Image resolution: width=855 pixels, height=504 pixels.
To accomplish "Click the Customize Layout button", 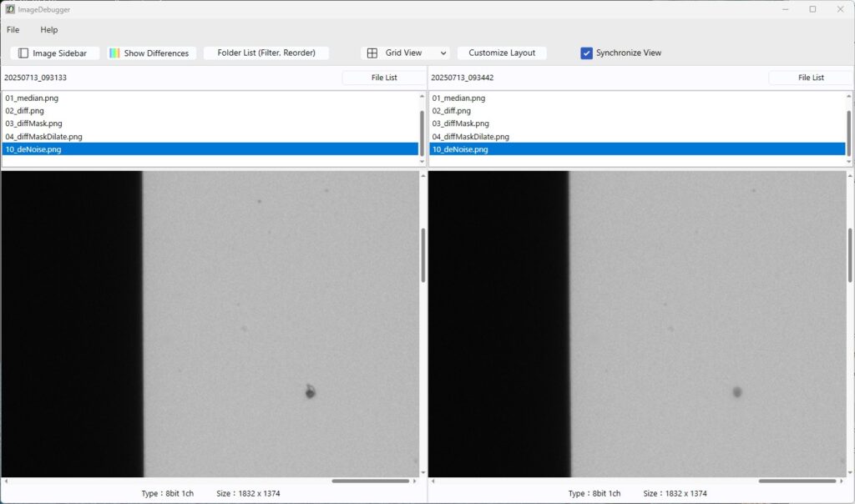I will pyautogui.click(x=502, y=53).
